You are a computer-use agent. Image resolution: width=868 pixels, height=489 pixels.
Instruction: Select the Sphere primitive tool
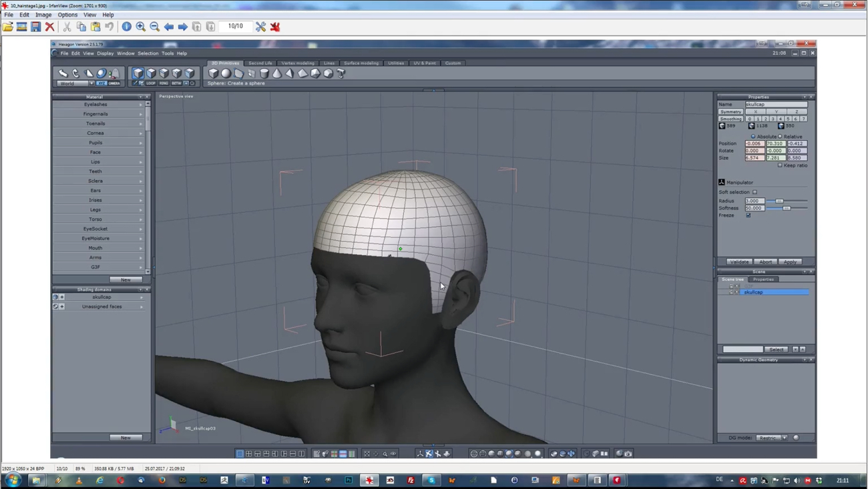pyautogui.click(x=226, y=73)
